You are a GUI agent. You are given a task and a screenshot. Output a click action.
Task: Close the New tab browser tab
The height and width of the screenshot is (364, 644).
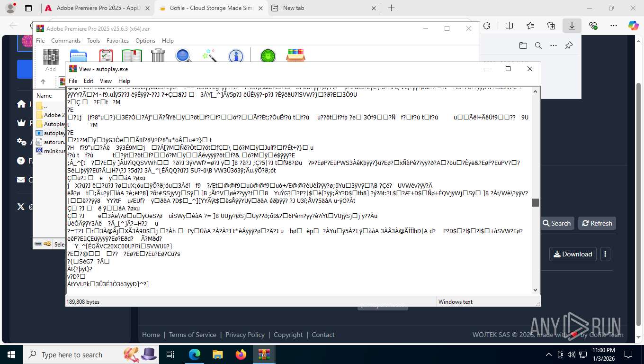coord(374,8)
